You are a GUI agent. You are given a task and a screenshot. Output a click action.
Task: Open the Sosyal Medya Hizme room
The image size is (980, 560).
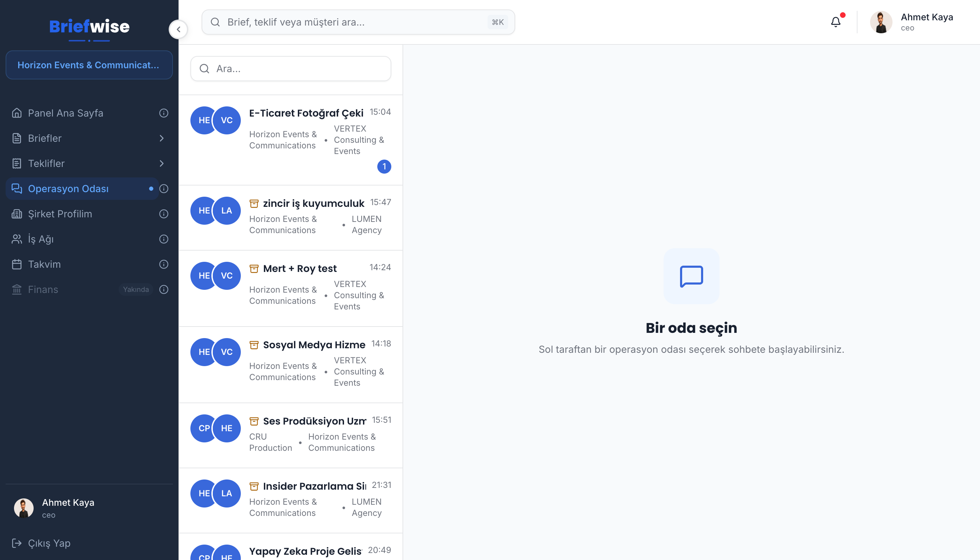[x=291, y=365]
